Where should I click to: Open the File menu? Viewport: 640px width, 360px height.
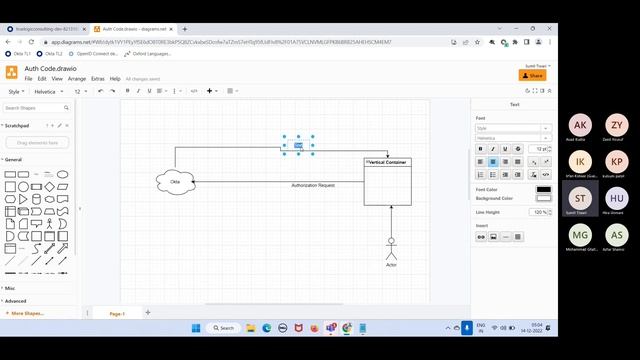[28, 79]
